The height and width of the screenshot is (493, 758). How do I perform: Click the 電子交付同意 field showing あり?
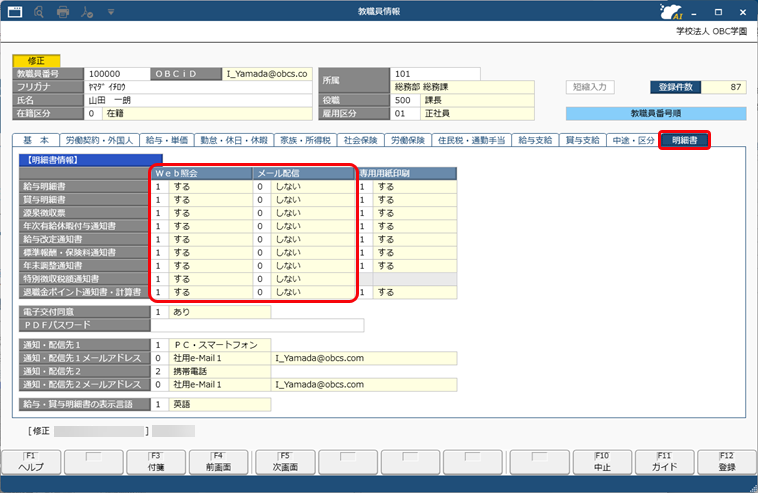(x=211, y=312)
